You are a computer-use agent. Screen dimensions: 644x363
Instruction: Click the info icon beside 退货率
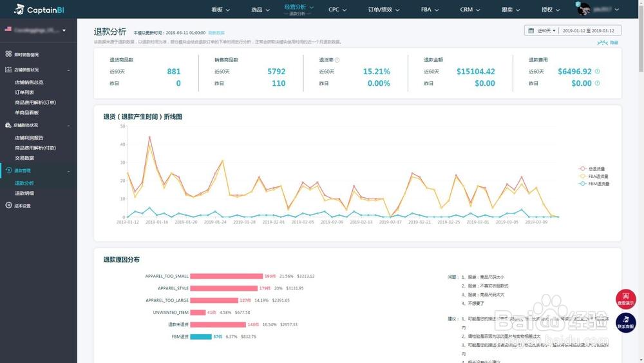tap(337, 60)
